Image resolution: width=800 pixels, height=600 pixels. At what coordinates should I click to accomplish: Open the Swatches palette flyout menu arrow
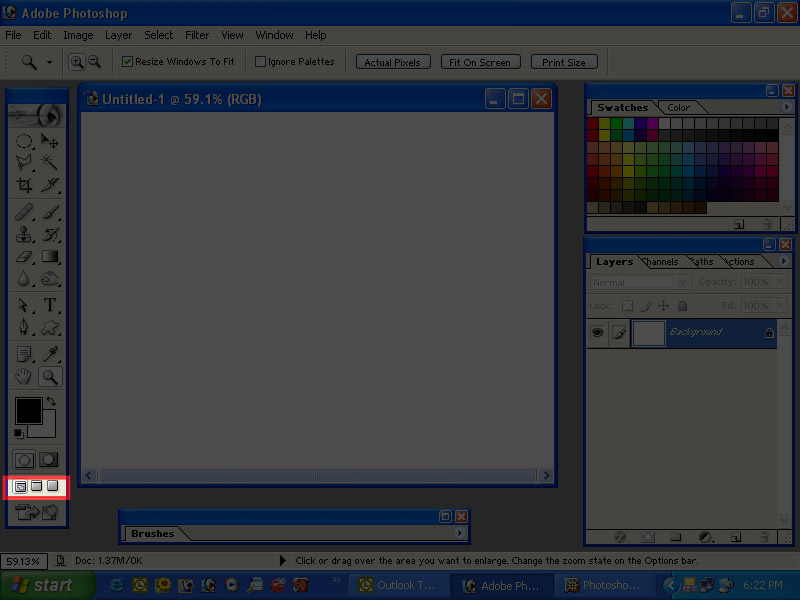point(786,108)
